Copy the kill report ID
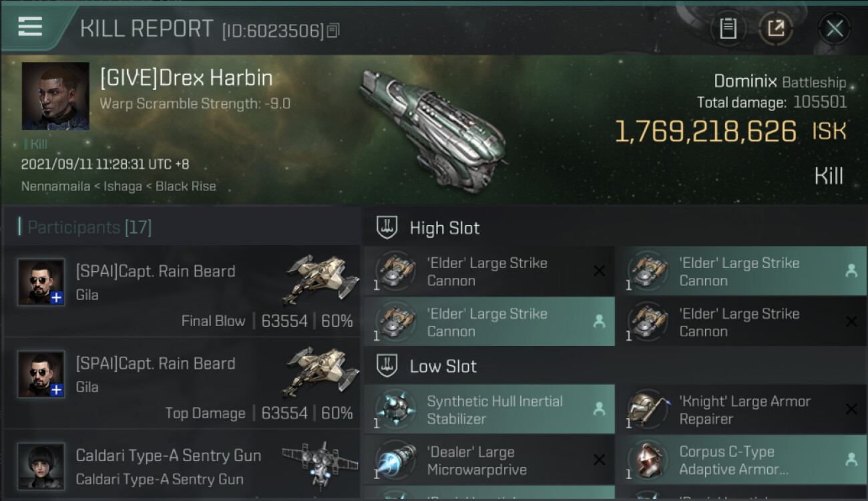Image resolution: width=868 pixels, height=501 pixels. (x=333, y=31)
